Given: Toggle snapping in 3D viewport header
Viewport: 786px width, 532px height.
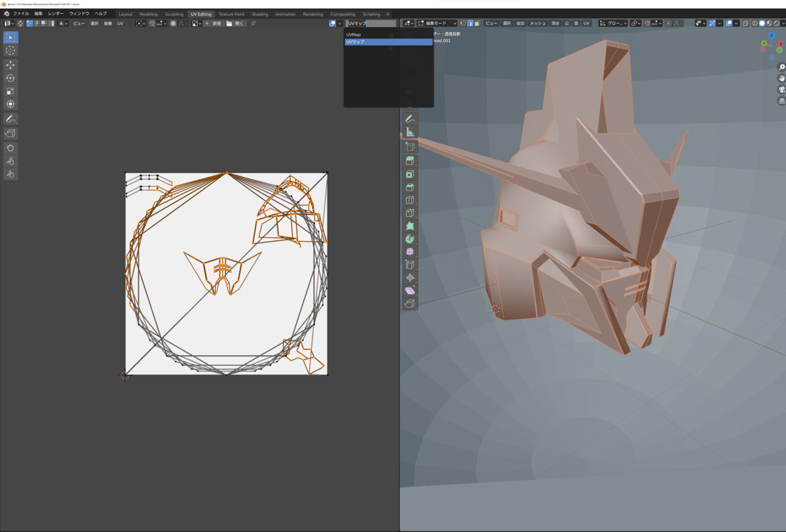Looking at the screenshot, I should click(647, 24).
